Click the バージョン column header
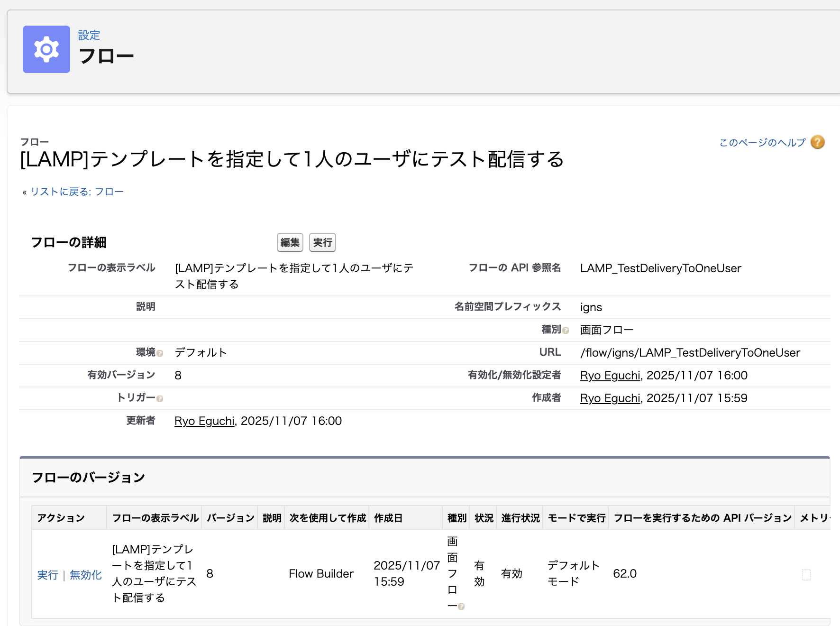Screen dimensions: 840x626 [230, 518]
